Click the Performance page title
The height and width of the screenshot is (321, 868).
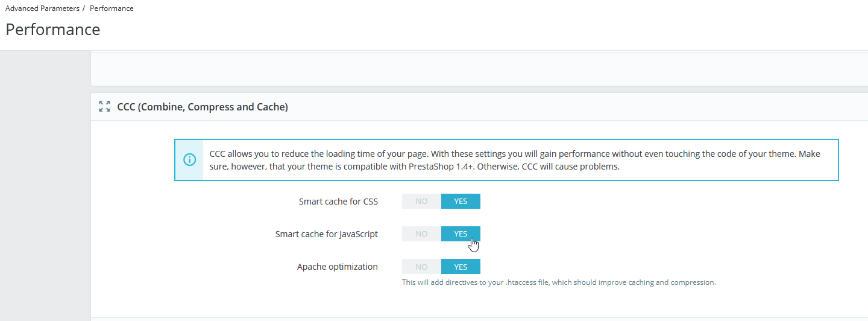(53, 30)
